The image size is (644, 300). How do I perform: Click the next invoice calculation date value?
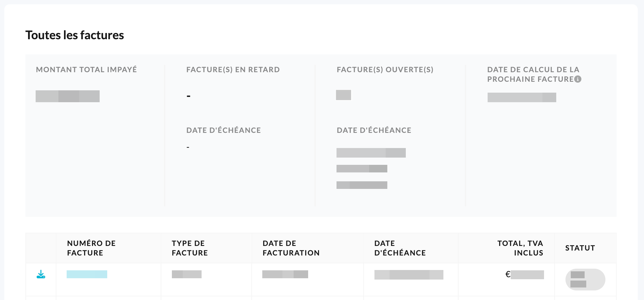pyautogui.click(x=522, y=97)
